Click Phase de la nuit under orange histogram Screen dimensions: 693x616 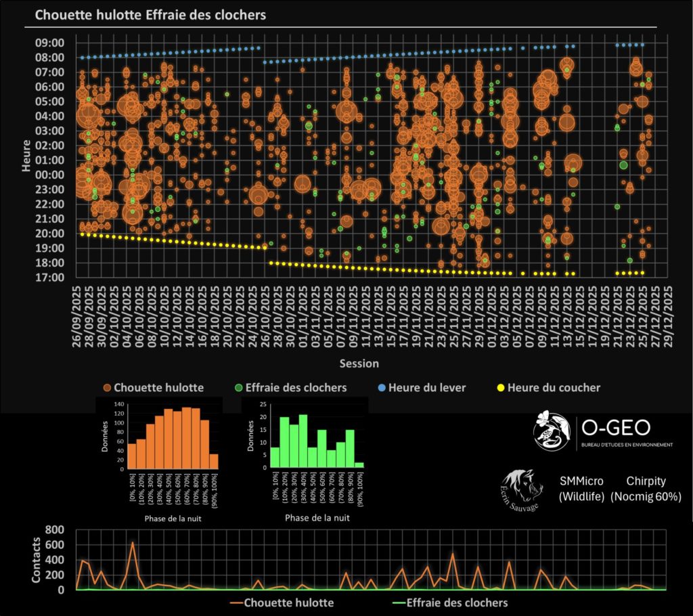(173, 519)
